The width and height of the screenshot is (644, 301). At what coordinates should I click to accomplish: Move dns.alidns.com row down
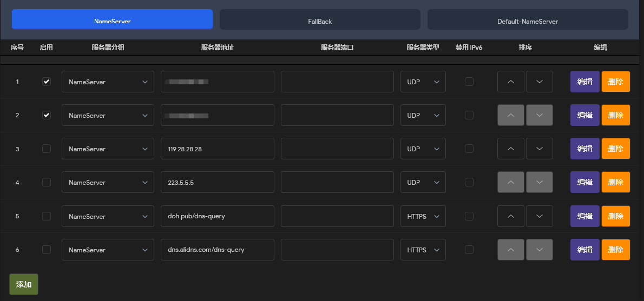539,250
